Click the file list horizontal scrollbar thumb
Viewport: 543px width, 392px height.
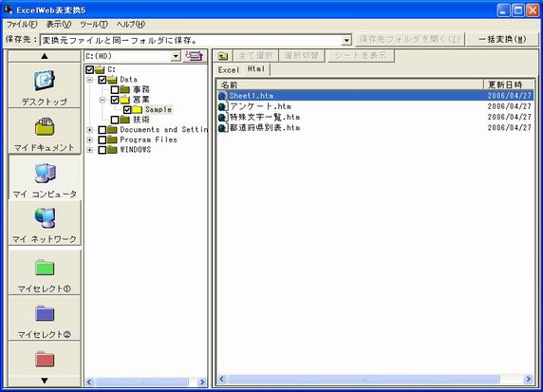point(364,380)
